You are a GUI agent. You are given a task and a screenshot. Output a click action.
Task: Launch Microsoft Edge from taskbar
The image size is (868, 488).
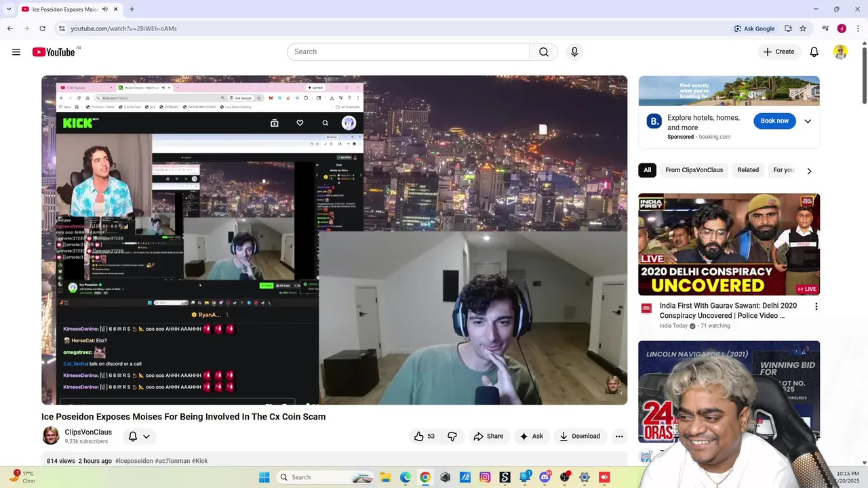[x=405, y=477]
